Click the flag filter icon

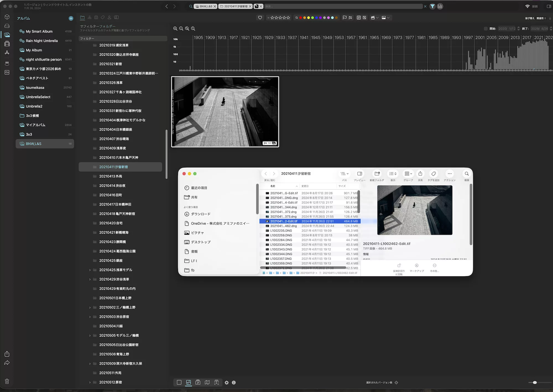[x=345, y=17]
